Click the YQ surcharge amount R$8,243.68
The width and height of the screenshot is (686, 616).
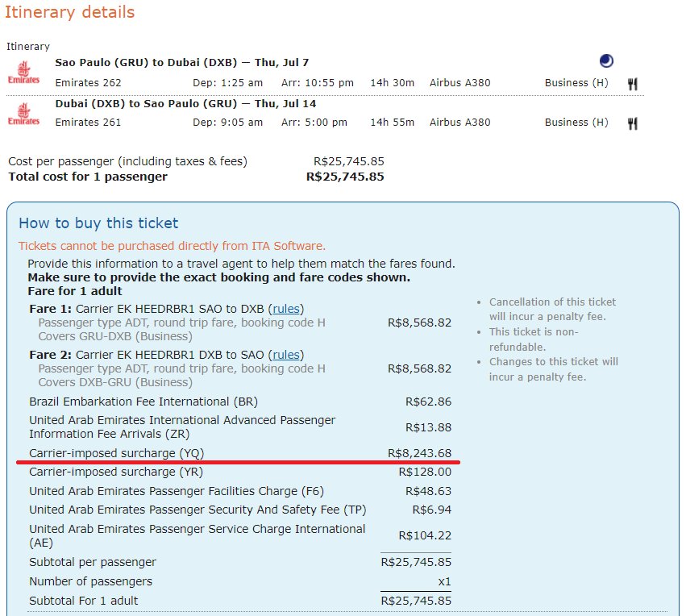[x=419, y=453]
